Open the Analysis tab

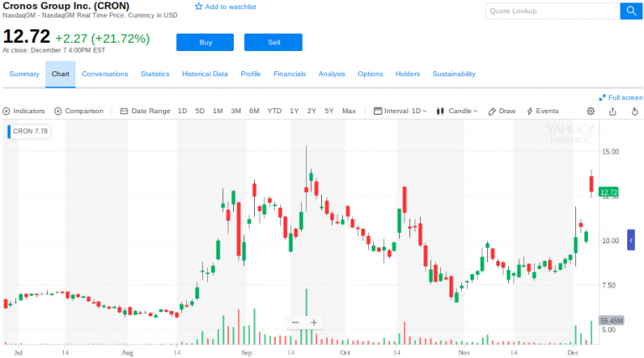click(331, 74)
